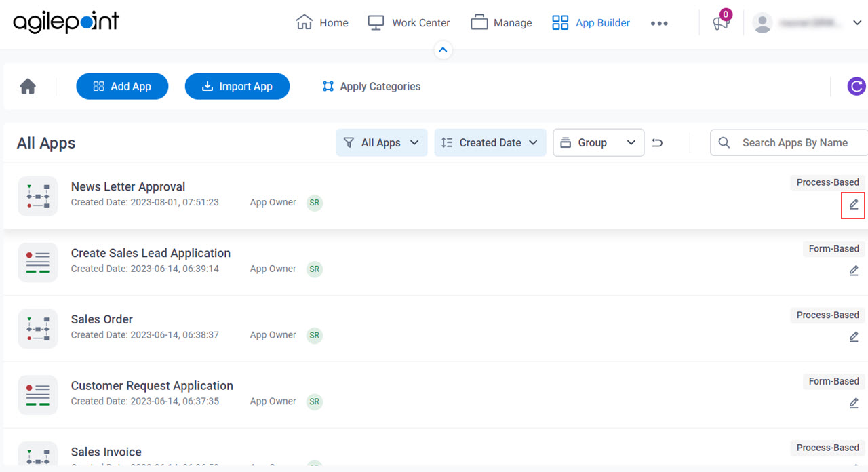Open the announcements megaphone icon
The height and width of the screenshot is (472, 868).
click(x=720, y=23)
